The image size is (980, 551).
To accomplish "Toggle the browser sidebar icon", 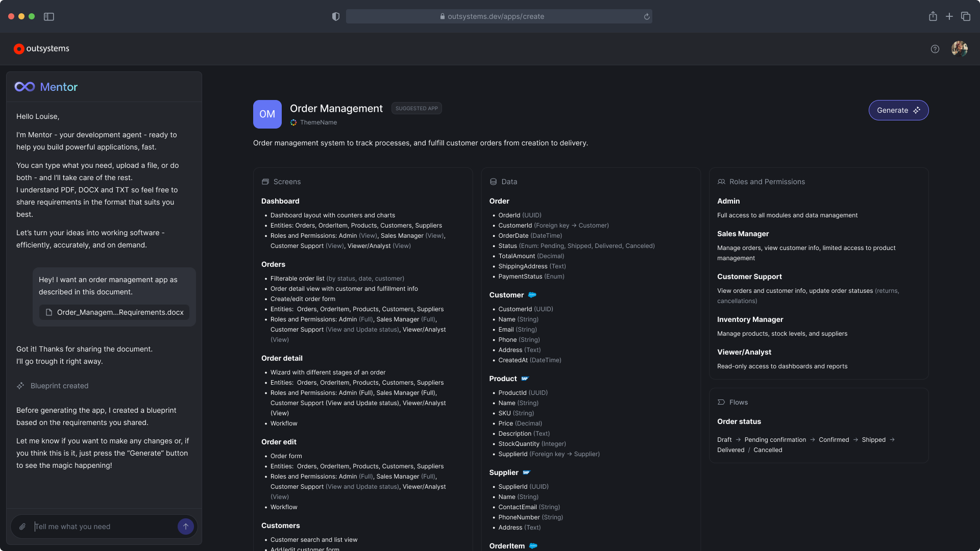I will (x=49, y=16).
